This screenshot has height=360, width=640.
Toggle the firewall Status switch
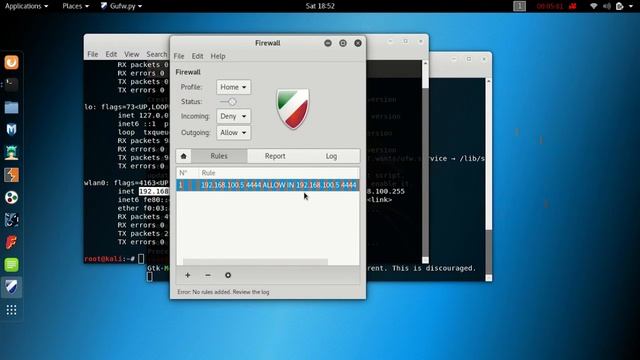(x=228, y=102)
